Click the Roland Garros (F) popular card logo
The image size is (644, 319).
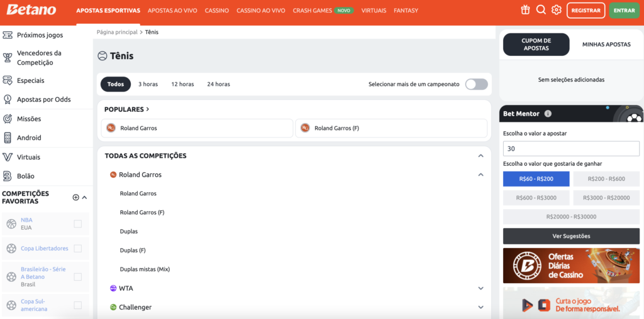(305, 128)
